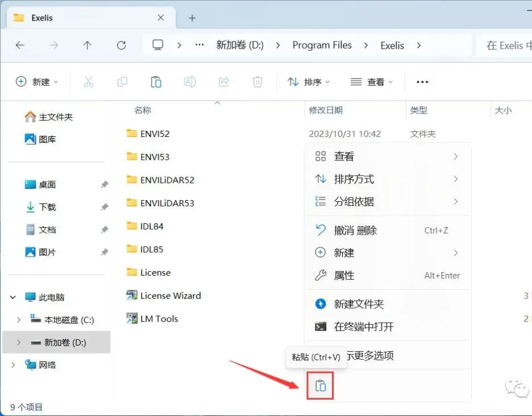The width and height of the screenshot is (532, 416).
Task: Click chevron after Program Files in breadcrumb
Action: pyautogui.click(x=366, y=45)
